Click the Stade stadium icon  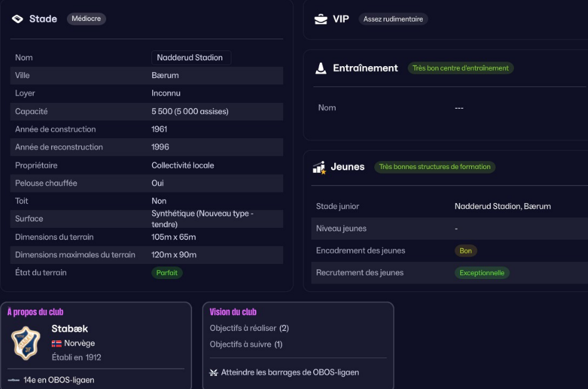pos(18,19)
